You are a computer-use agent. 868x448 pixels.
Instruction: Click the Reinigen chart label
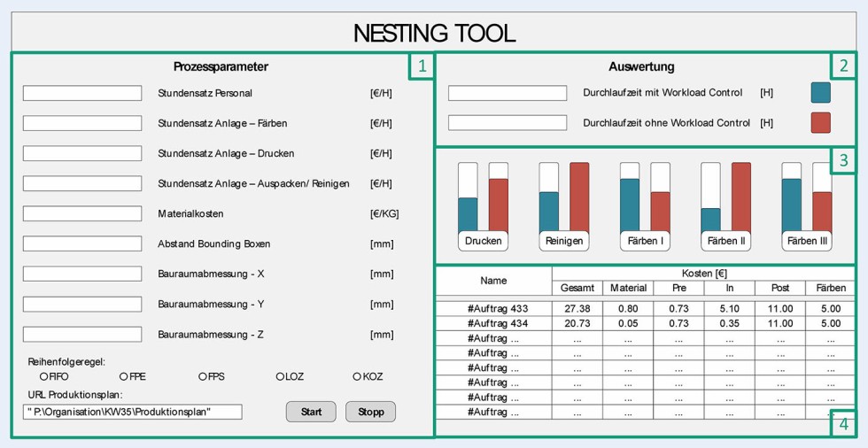click(563, 241)
